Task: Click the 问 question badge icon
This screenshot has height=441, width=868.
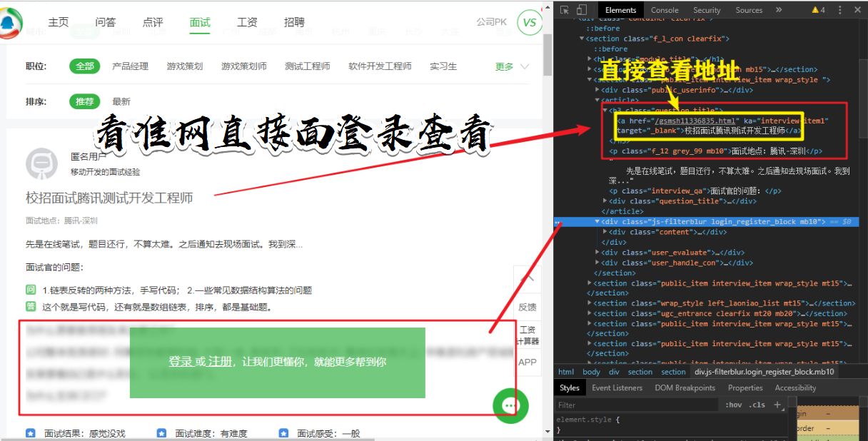Action: [x=31, y=290]
